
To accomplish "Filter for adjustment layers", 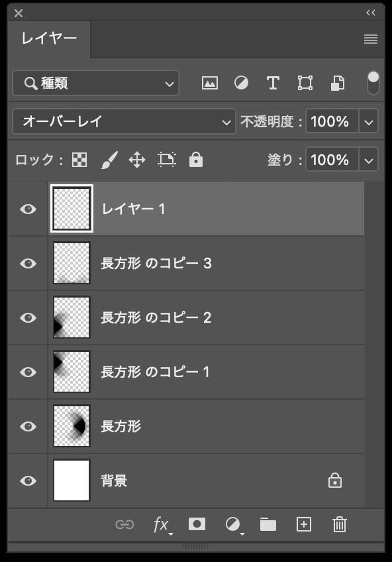I will (241, 82).
